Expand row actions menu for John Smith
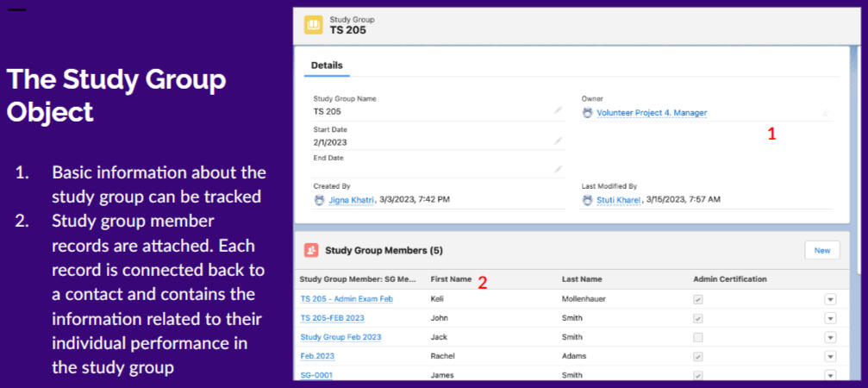868x388 pixels. pyautogui.click(x=830, y=318)
